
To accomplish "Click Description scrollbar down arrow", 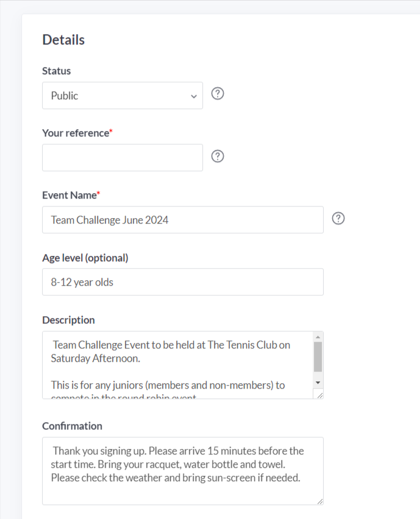I will [318, 383].
